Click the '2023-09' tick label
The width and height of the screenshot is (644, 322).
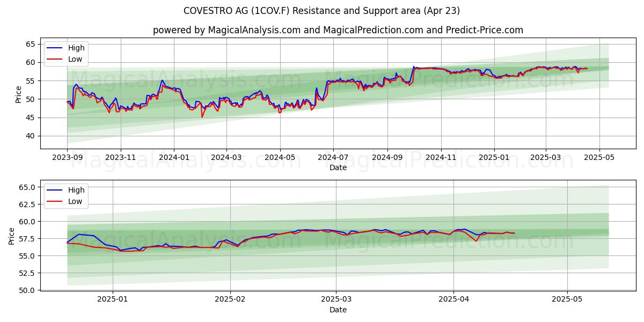pos(67,158)
